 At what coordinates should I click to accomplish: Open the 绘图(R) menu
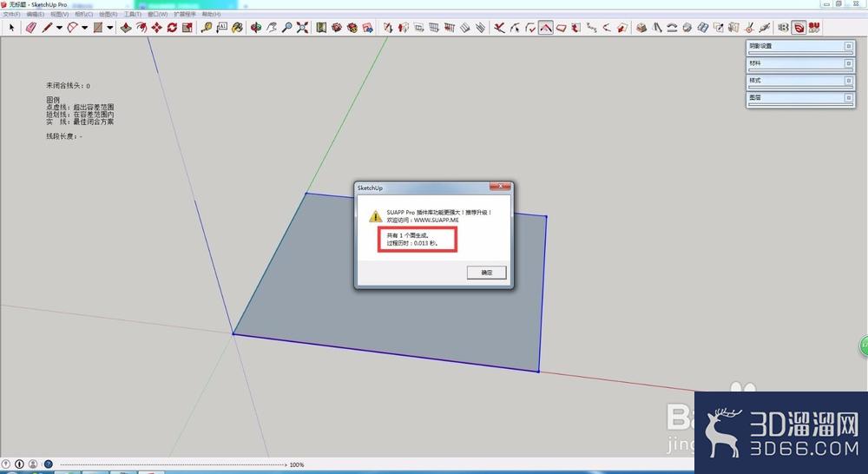click(108, 14)
